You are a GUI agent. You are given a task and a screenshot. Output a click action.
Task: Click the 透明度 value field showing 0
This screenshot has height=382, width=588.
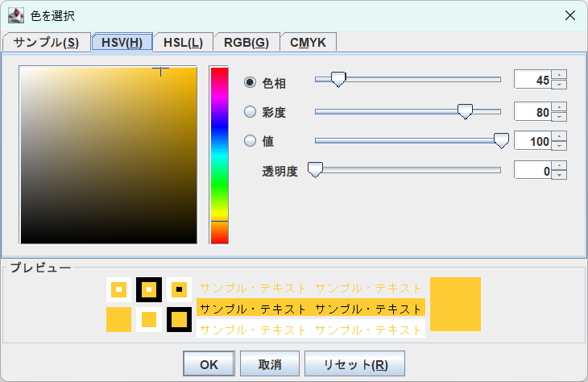532,170
